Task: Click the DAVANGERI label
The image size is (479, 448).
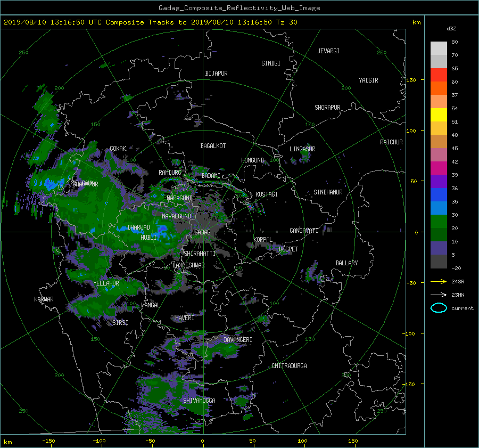Action: click(238, 340)
